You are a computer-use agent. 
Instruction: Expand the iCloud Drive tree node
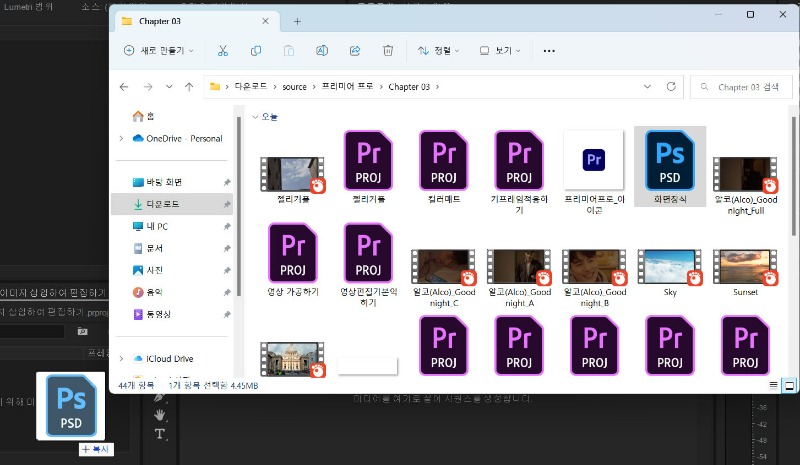click(121, 358)
